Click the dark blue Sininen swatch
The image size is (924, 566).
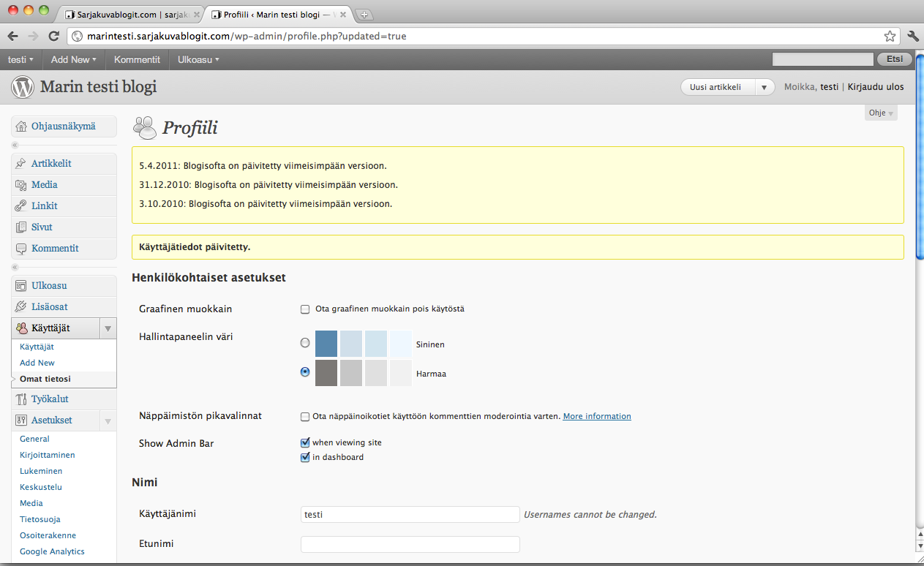click(x=326, y=343)
